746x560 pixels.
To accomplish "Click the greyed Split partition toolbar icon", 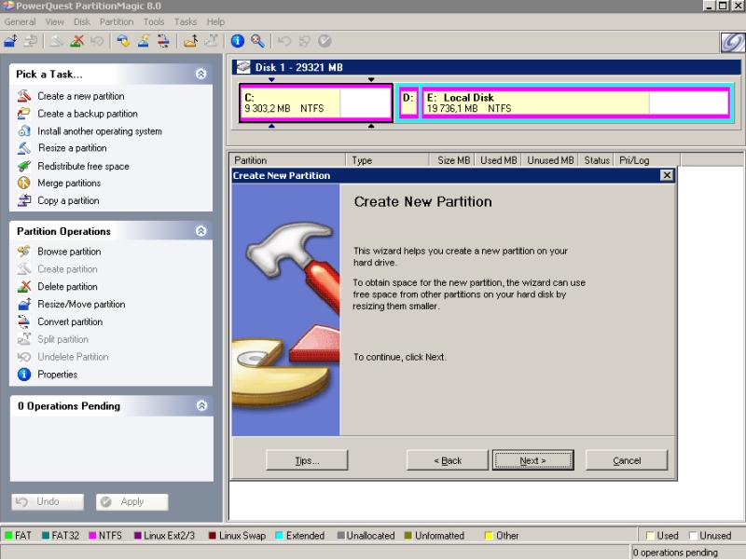I will 211,41.
